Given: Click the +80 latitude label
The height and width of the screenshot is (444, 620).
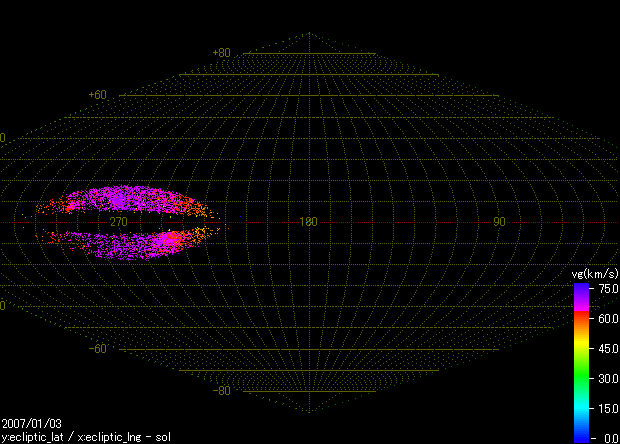Looking at the screenshot, I should click(x=221, y=53).
